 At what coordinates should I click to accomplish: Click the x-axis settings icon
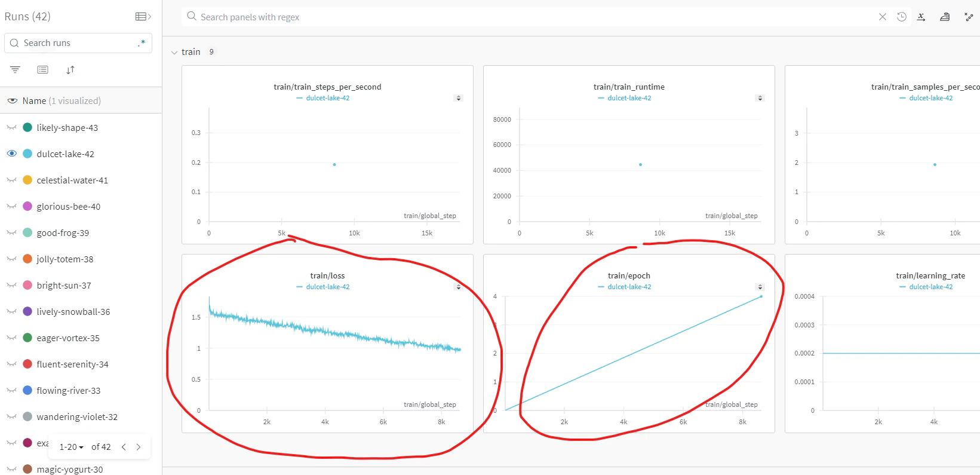pyautogui.click(x=921, y=17)
